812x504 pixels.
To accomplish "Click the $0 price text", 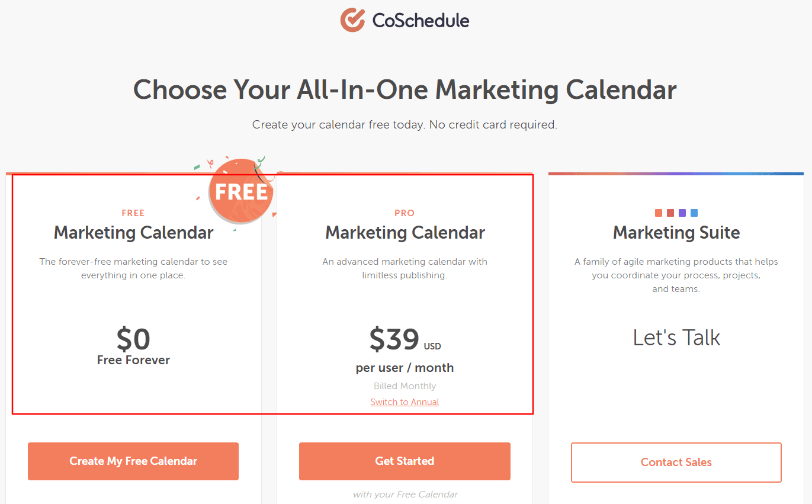I will pos(133,339).
